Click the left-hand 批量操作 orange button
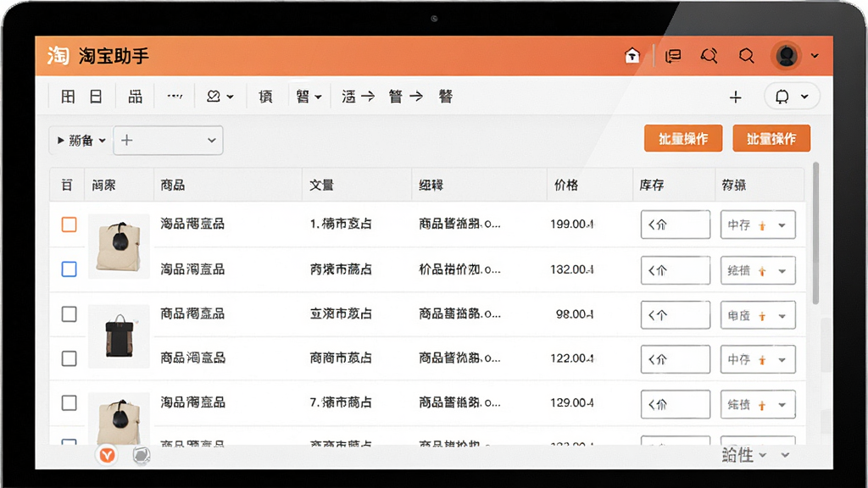Image resolution: width=868 pixels, height=488 pixels. [x=683, y=138]
